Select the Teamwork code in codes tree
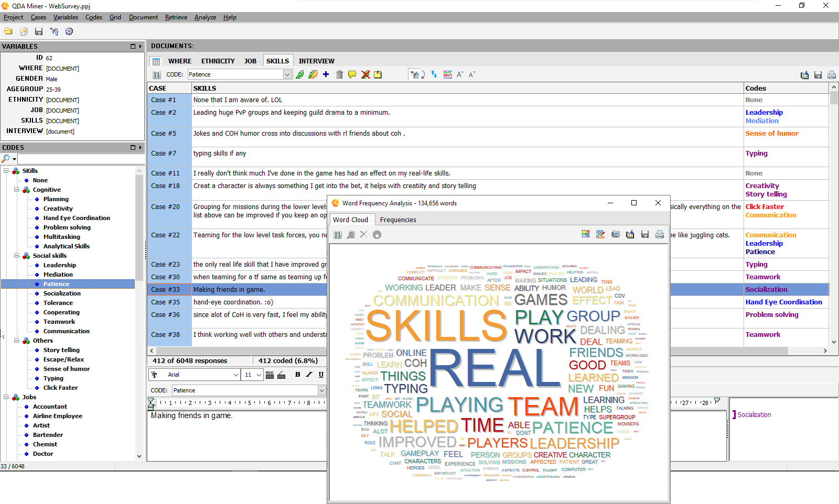This screenshot has width=839, height=504. click(x=59, y=322)
